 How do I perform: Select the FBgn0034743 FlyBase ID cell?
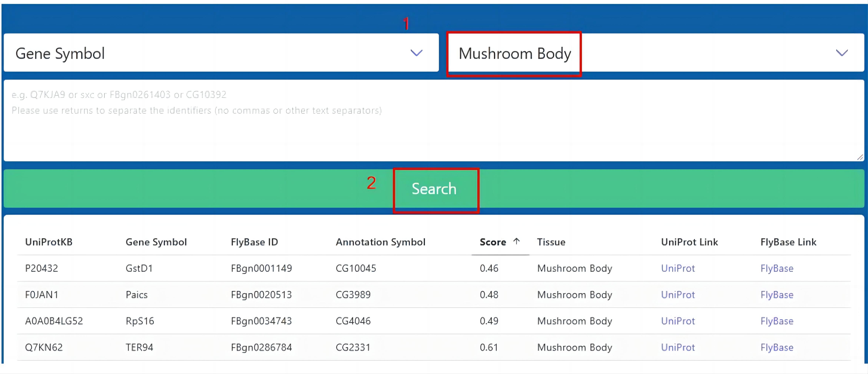(261, 321)
